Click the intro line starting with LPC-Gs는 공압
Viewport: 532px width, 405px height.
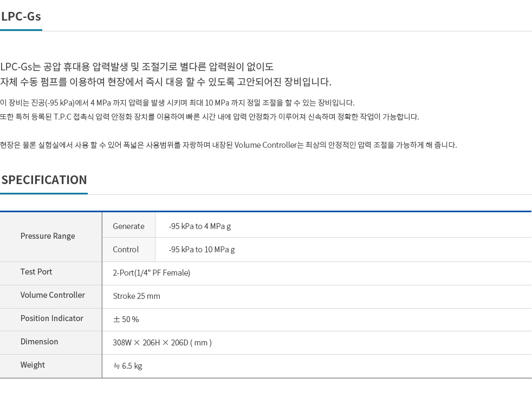pos(137,67)
